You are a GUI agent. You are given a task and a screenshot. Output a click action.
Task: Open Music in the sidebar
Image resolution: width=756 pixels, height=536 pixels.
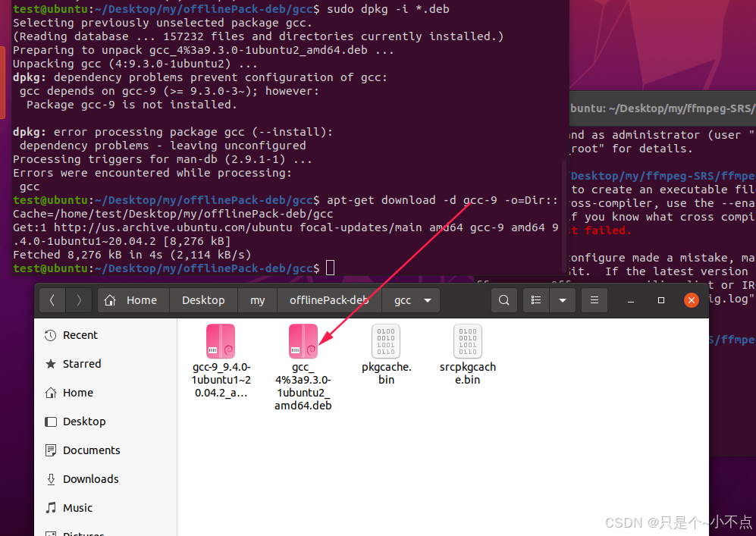coord(106,508)
